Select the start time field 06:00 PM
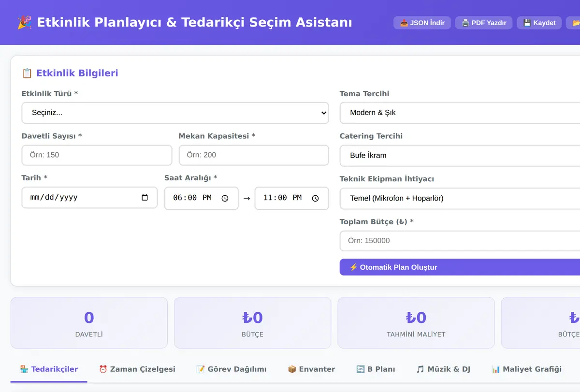Viewport: 580px width, 392px height. coord(201,198)
